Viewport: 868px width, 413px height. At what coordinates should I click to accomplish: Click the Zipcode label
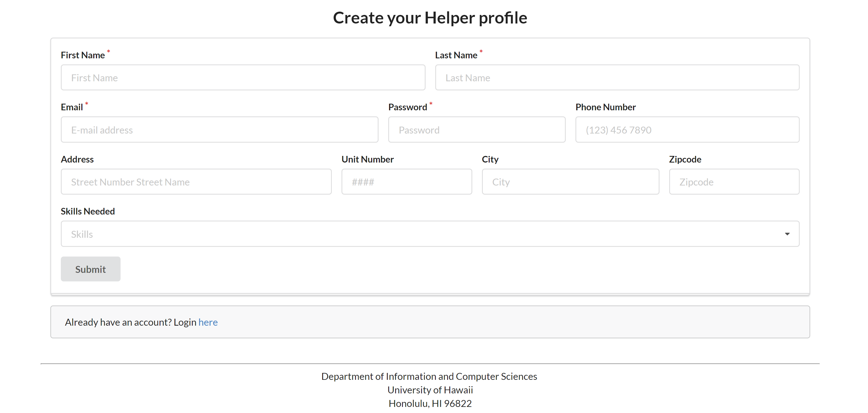(x=685, y=159)
